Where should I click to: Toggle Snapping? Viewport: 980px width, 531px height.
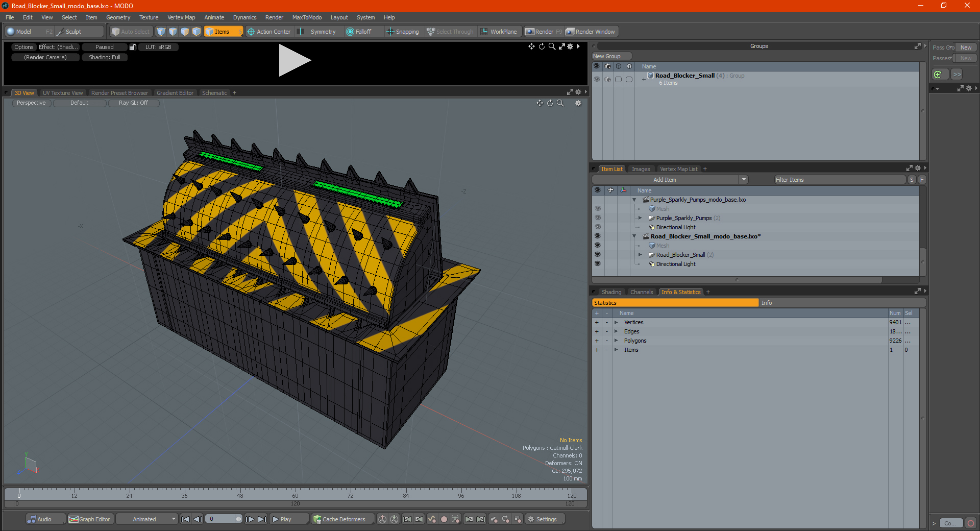pyautogui.click(x=403, y=32)
